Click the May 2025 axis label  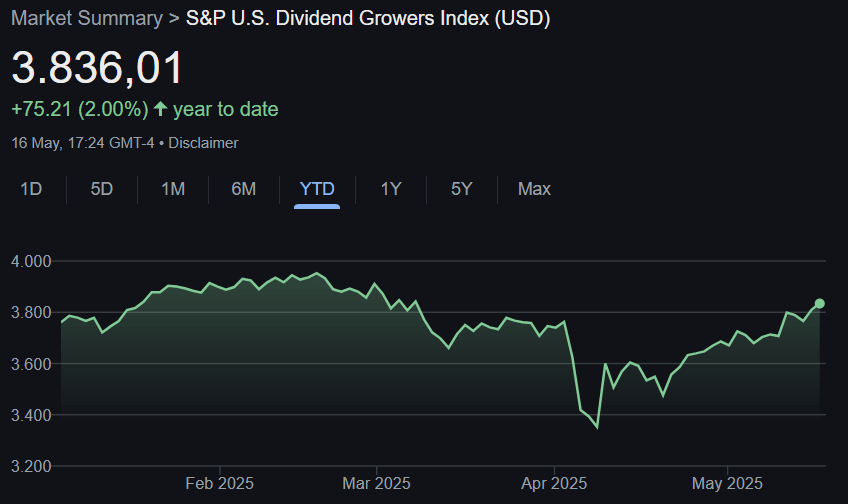[x=727, y=483]
